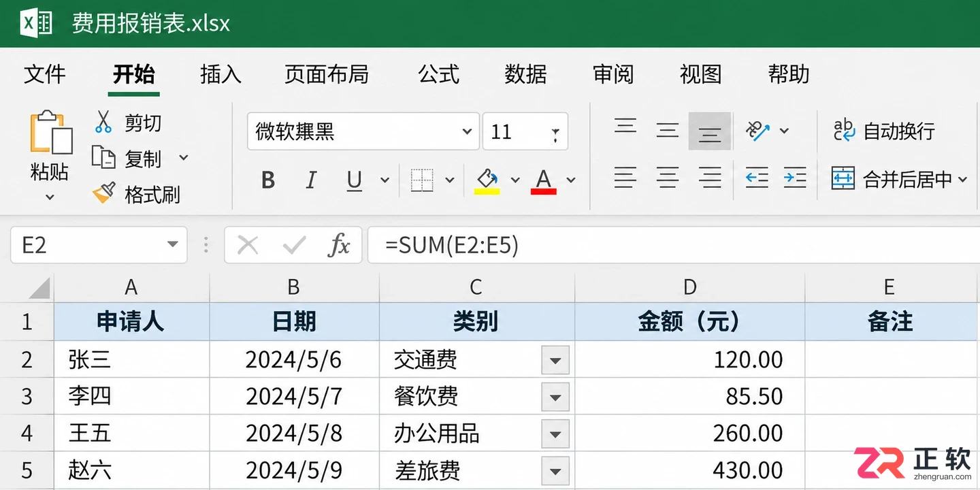Click the increase indent icon
Screen dimensions: 980x490
(x=795, y=178)
